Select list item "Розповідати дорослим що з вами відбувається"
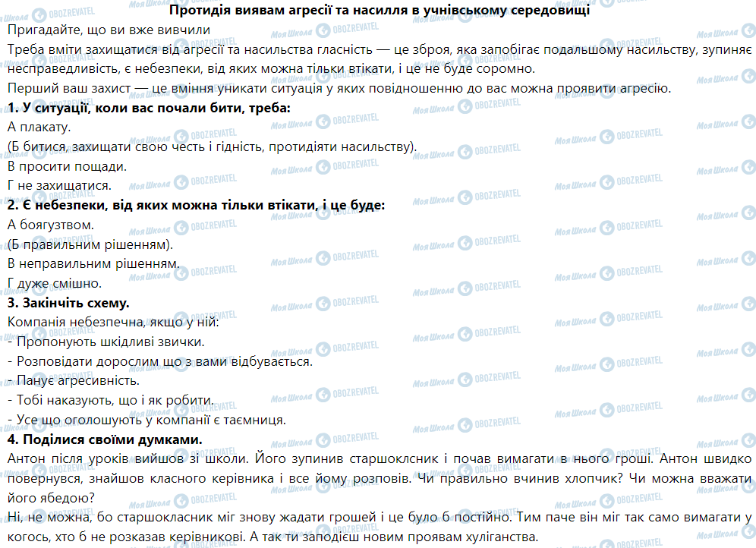756x548 pixels. click(160, 361)
